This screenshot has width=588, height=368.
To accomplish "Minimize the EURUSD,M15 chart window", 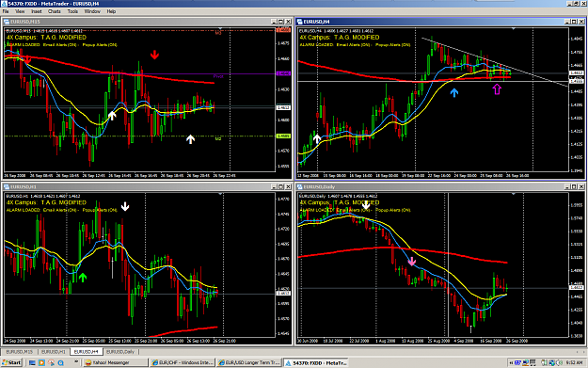I will 274,22.
